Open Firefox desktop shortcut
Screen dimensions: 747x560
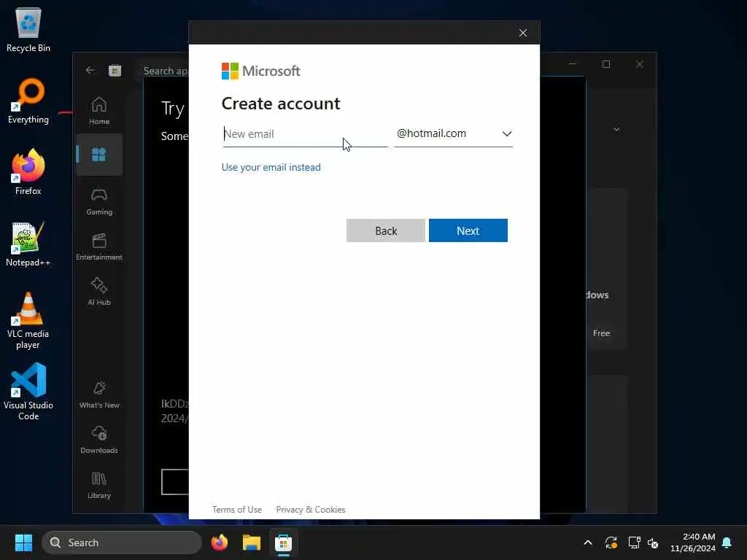point(28,172)
